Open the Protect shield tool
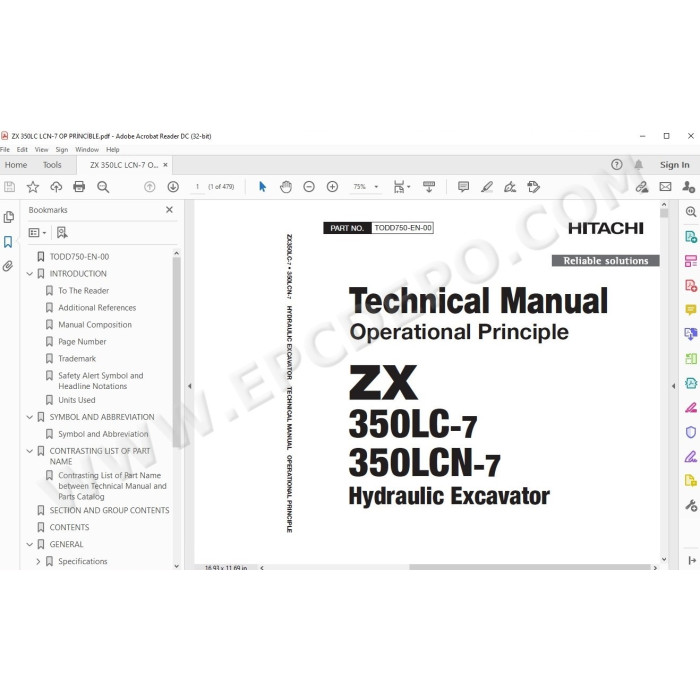This screenshot has width=700, height=700. tap(691, 432)
